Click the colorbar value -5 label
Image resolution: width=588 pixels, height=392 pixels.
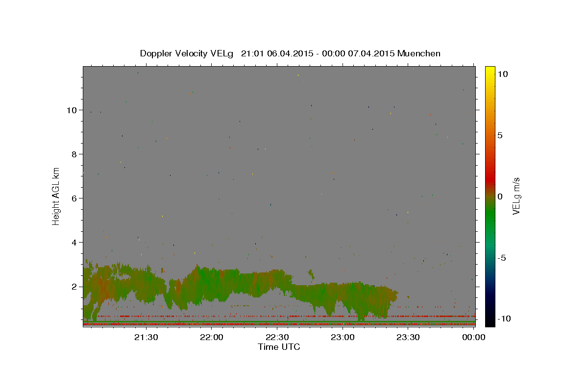[502, 257]
